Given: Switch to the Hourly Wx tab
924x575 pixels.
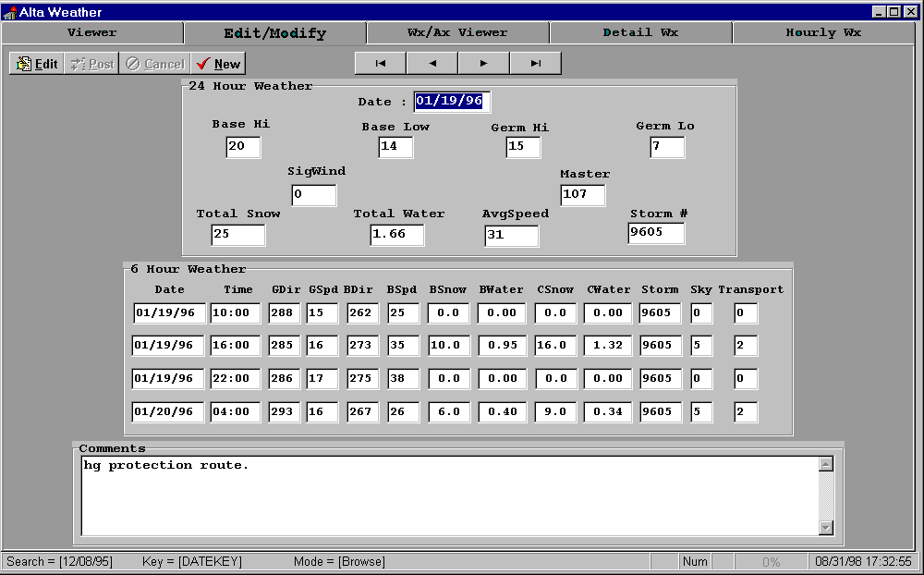Looking at the screenshot, I should point(823,32).
